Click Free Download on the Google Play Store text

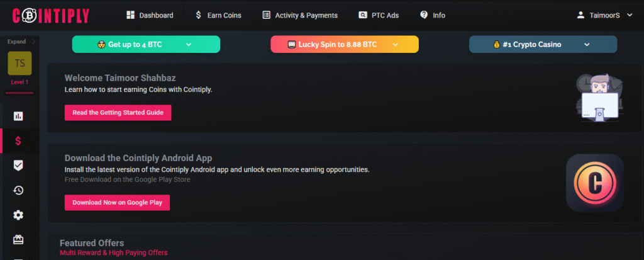[x=127, y=180]
